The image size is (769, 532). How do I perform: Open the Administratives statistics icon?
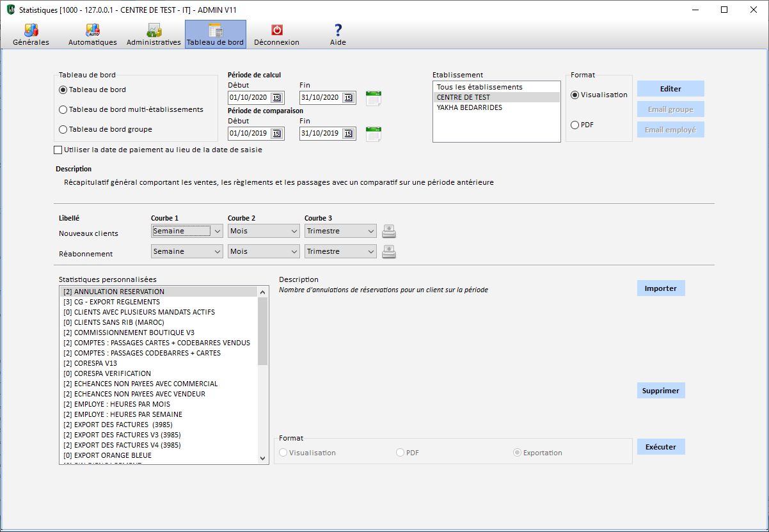pos(154,31)
